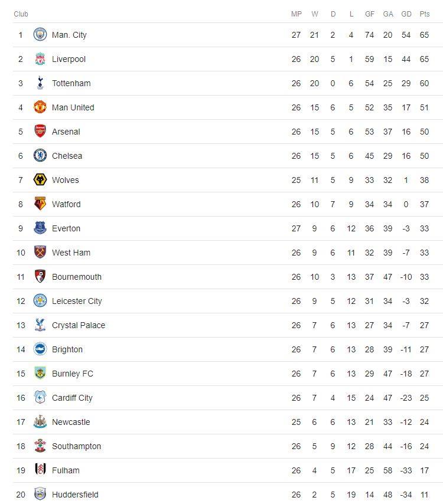Click the Arsenal cannon crest
Screen dimensions: 443x504
point(40,131)
